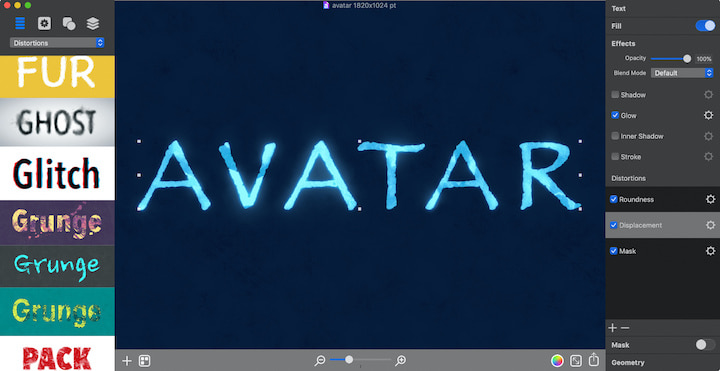Click the add plus button in bottom toolbar
720x371 pixels.
127,361
